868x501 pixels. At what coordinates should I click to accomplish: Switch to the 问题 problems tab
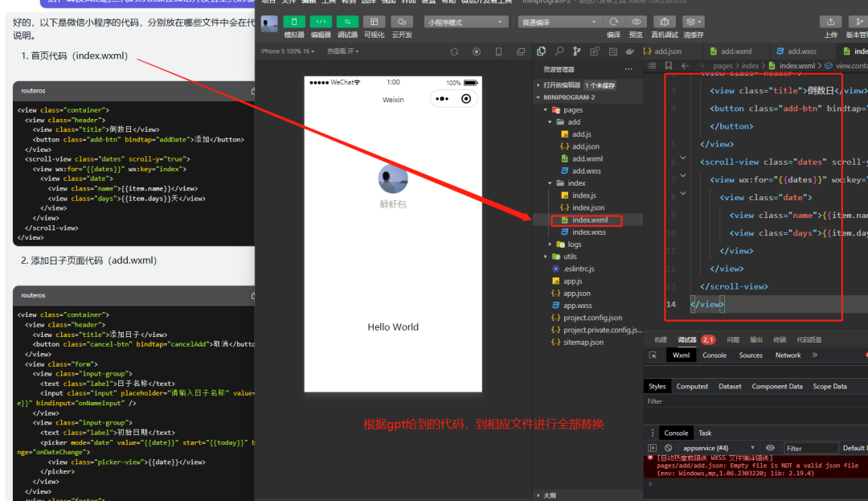click(x=733, y=340)
